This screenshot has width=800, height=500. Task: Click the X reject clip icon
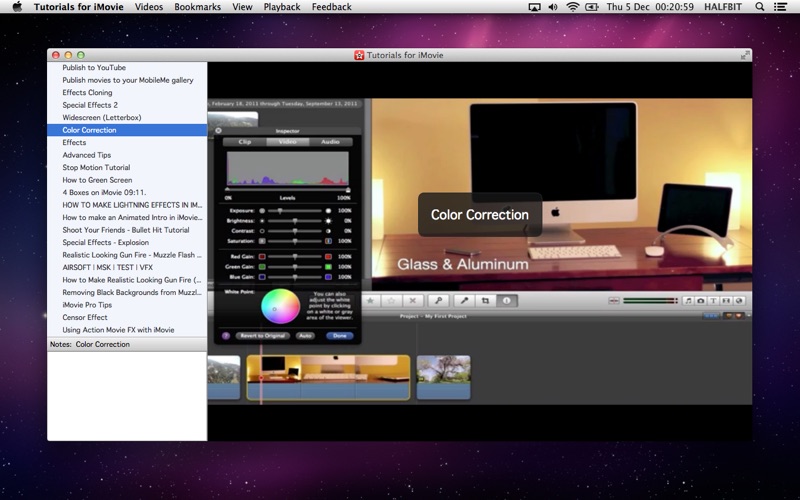pyautogui.click(x=413, y=301)
